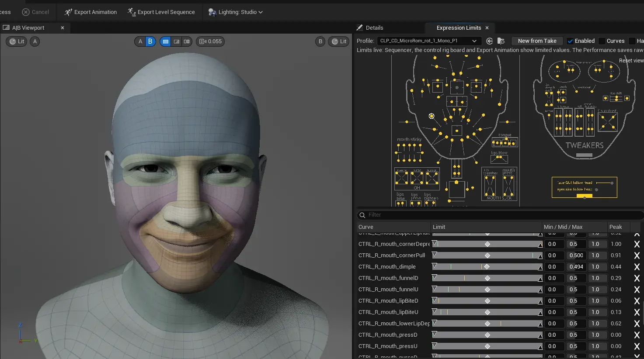Viewport: 644px width, 359px height.
Task: Remove limit for CTRL_R_mouth_lipBiteU row
Action: 637,312
